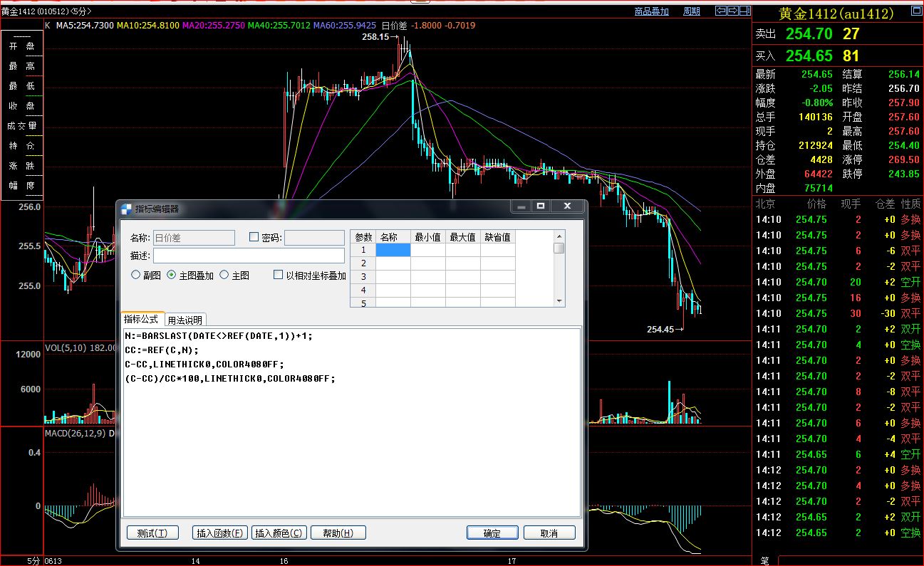Screen dimensions: 924x566
Task: Close the indicator editor dialog
Action: tap(567, 206)
